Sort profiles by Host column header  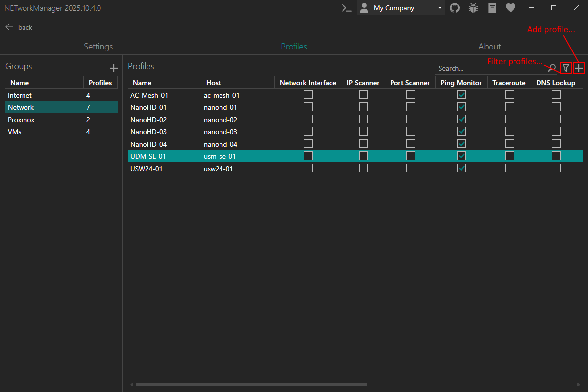coord(214,83)
